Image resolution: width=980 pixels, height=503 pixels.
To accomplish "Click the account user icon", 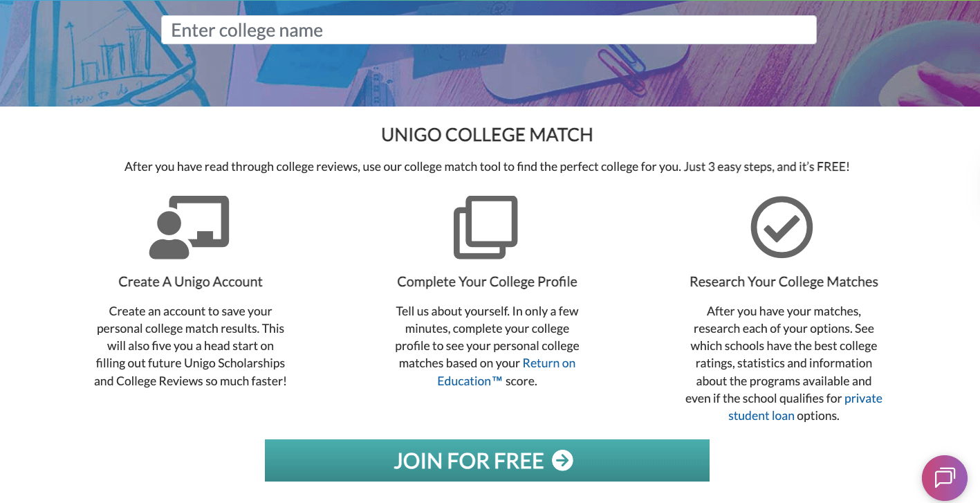I will [189, 228].
